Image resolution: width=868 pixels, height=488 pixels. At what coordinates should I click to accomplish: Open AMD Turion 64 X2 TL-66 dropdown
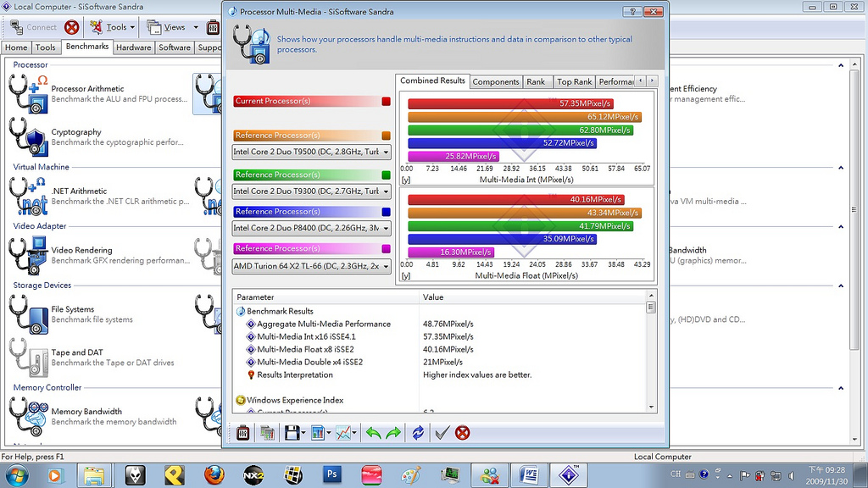(x=312, y=266)
